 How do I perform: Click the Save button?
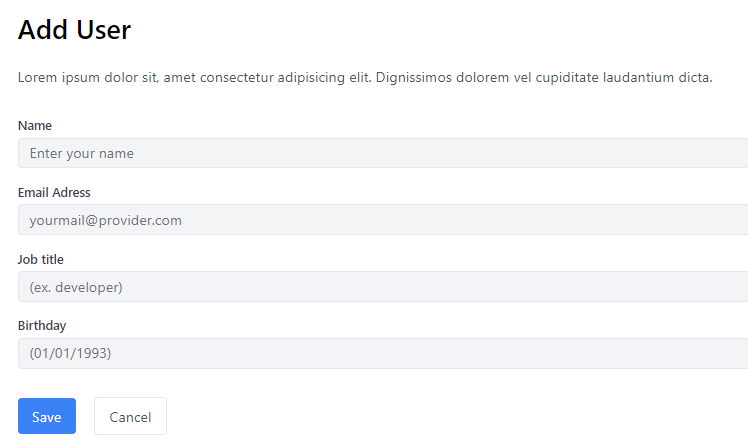click(x=47, y=416)
